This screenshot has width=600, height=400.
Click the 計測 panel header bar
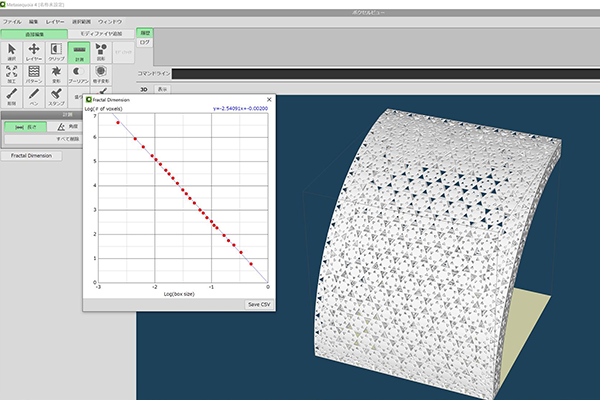[x=42, y=114]
